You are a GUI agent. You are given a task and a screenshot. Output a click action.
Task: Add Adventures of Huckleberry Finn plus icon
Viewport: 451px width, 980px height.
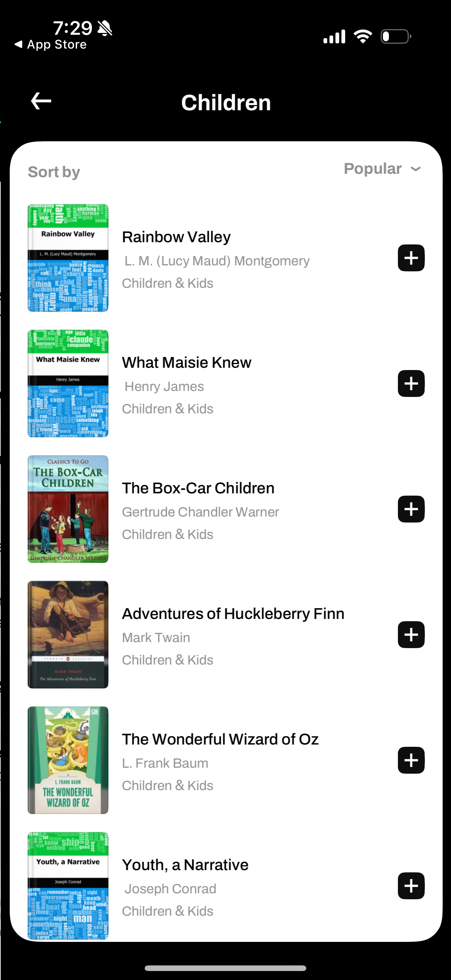[x=411, y=635]
